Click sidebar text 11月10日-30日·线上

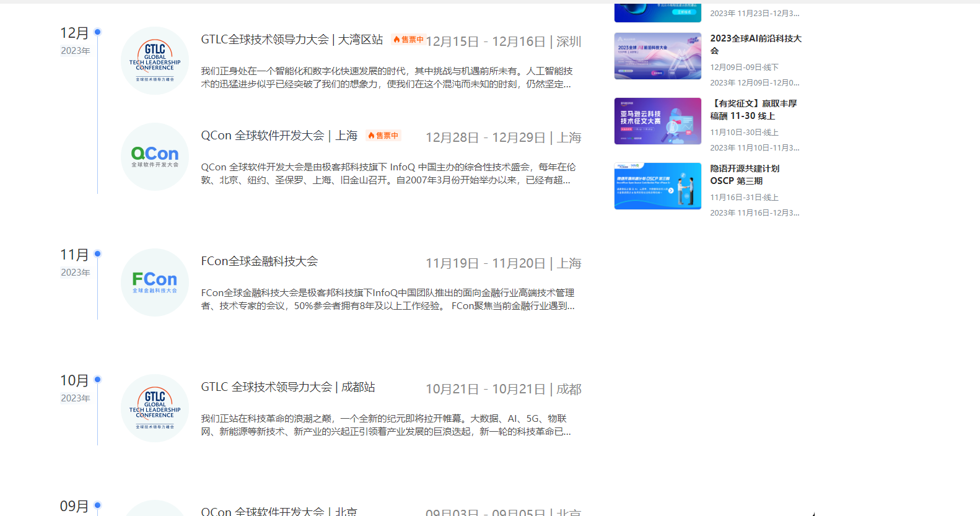(745, 133)
